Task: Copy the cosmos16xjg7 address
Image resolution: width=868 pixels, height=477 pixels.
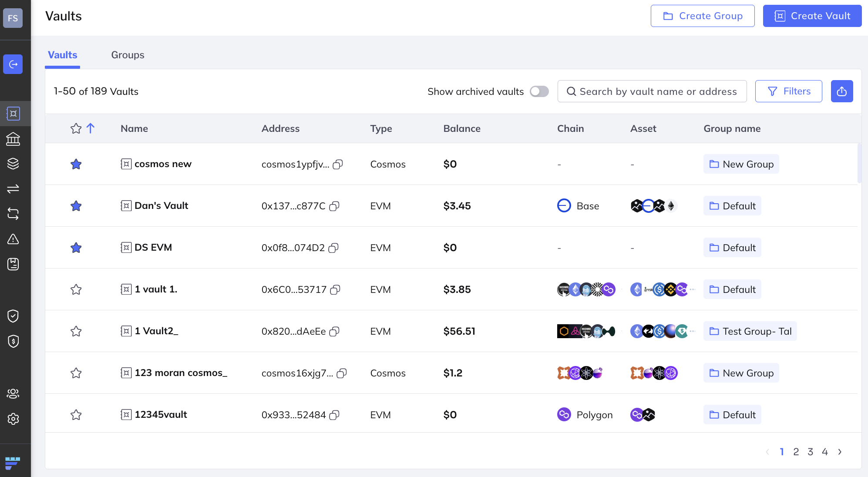Action: click(x=342, y=373)
